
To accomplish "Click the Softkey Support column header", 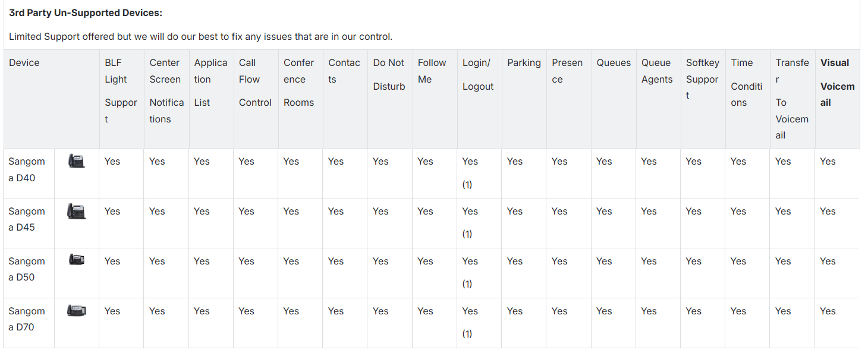I will pos(702,78).
